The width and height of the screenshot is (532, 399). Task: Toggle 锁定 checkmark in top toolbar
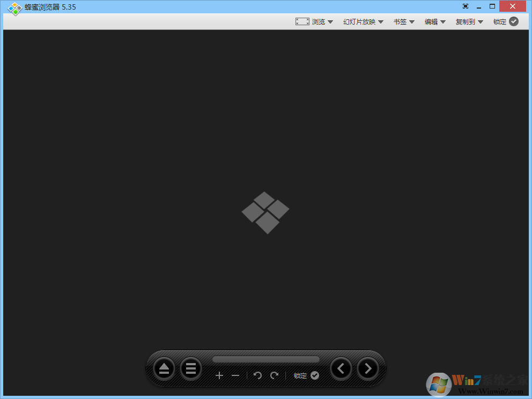click(514, 21)
